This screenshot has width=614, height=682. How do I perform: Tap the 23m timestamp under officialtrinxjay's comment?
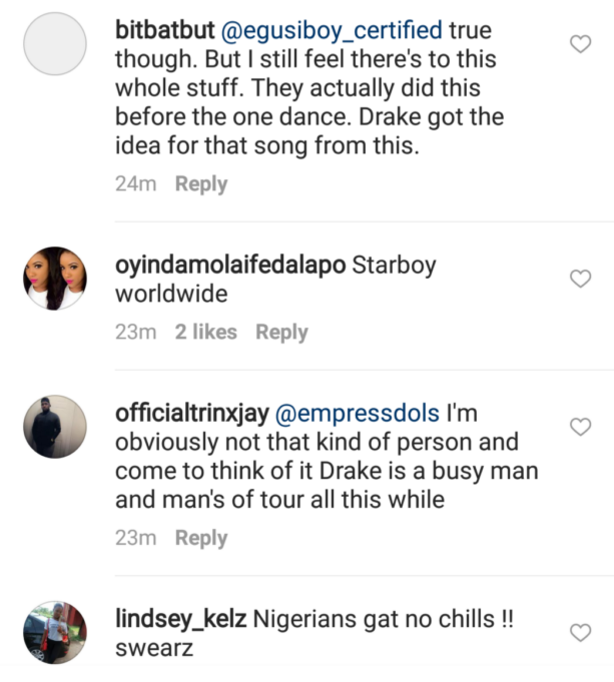pos(136,538)
